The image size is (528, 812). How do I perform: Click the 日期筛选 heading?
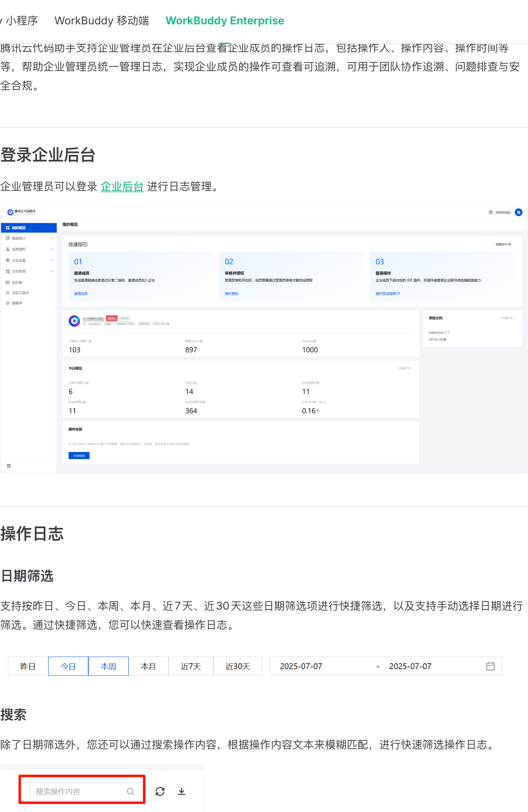point(27,576)
